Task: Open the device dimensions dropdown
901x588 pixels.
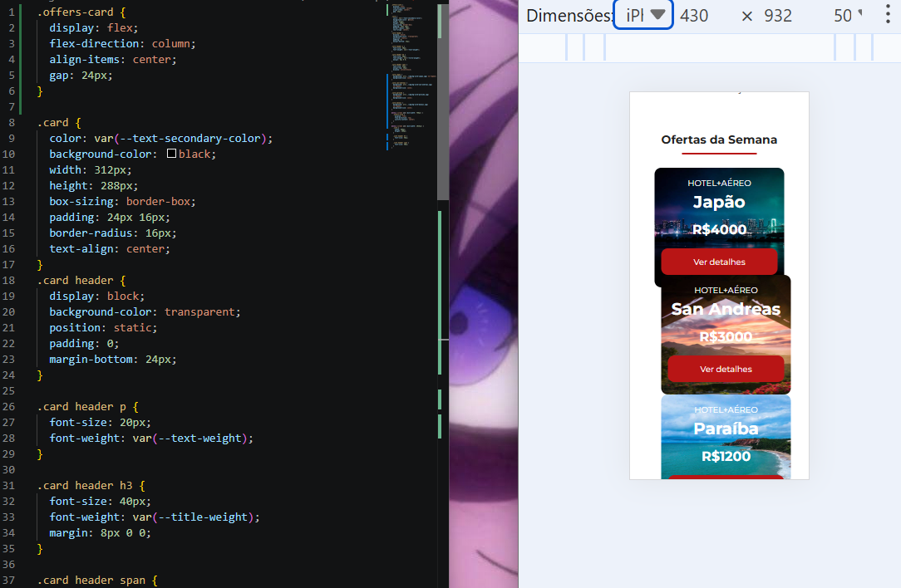Action: pos(643,15)
